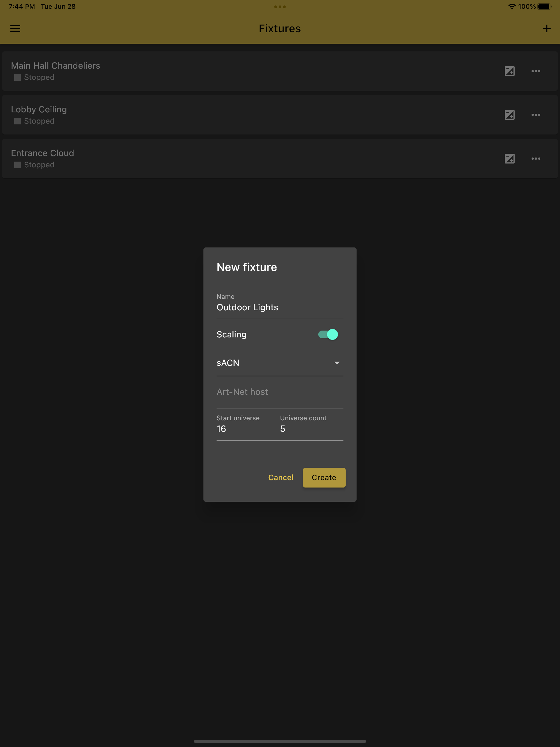Tap the Wi-Fi status icon
Screen dimensions: 560x747
[x=512, y=6]
